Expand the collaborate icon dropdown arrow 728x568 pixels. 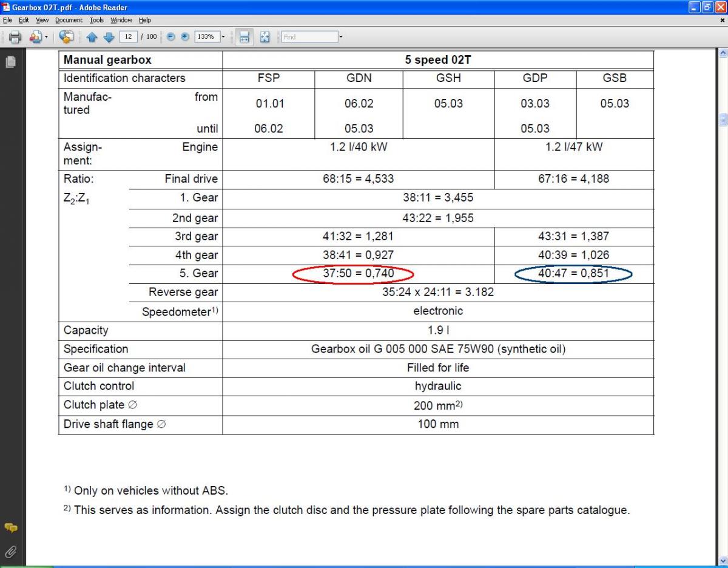46,37
